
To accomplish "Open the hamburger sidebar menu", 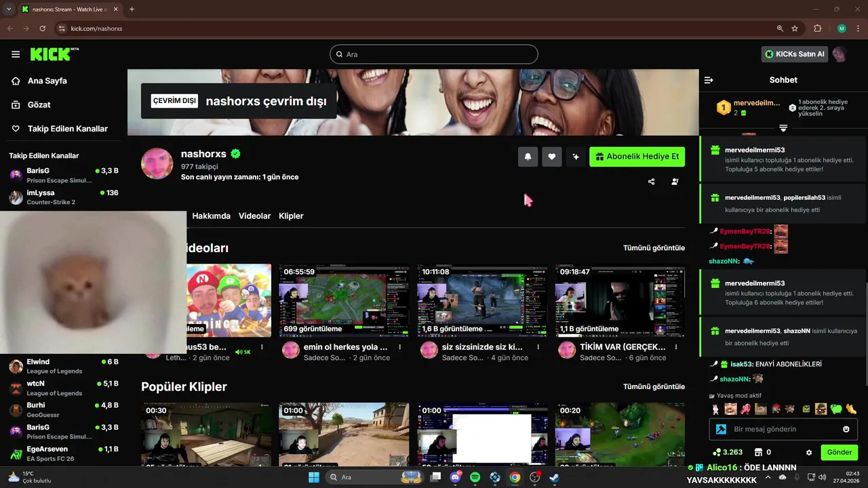I will (x=16, y=54).
